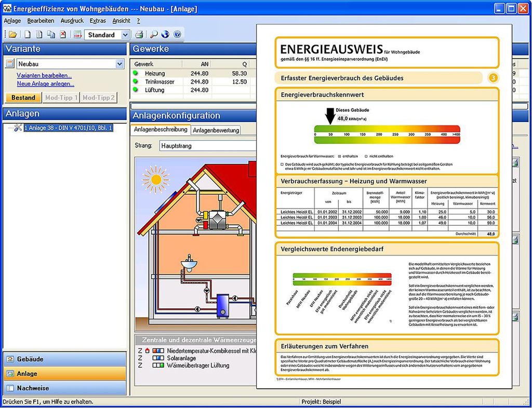Click the magnifying glass toolbar icon

click(154, 35)
